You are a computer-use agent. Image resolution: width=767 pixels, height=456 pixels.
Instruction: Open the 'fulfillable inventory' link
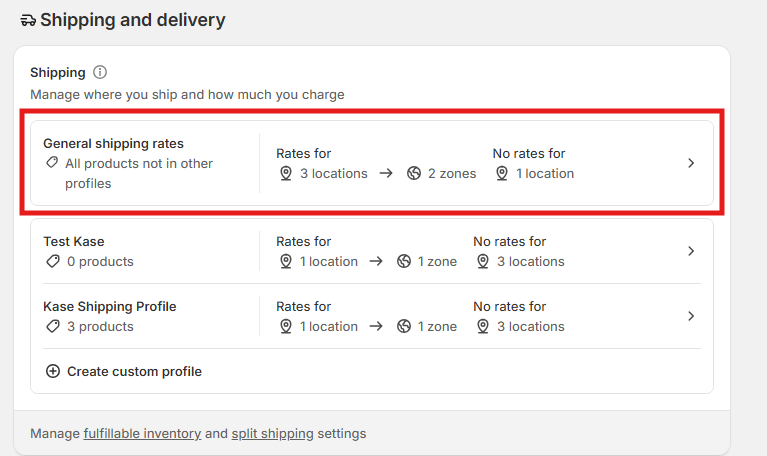pyautogui.click(x=142, y=434)
